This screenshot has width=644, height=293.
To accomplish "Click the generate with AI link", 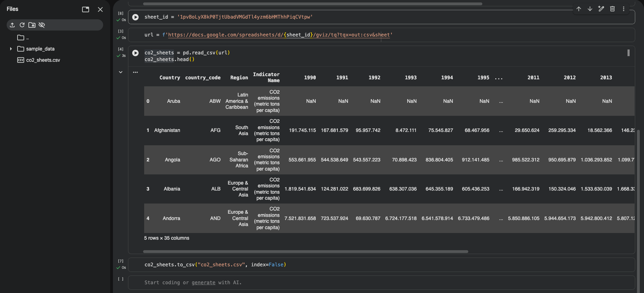I will [x=203, y=282].
